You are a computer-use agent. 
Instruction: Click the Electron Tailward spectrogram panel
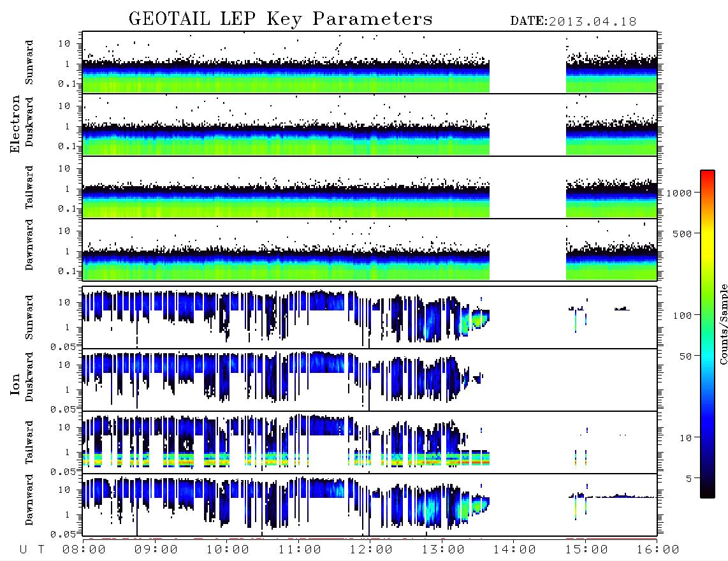click(x=370, y=187)
